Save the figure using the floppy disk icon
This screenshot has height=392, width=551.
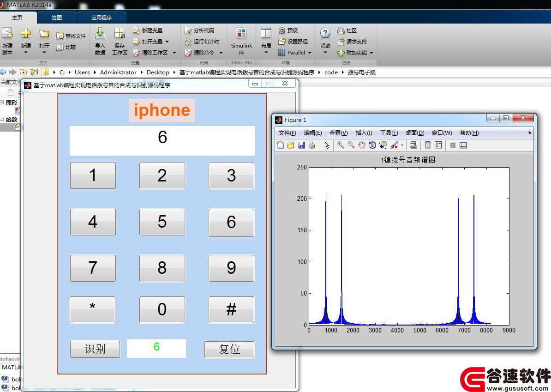(x=301, y=145)
